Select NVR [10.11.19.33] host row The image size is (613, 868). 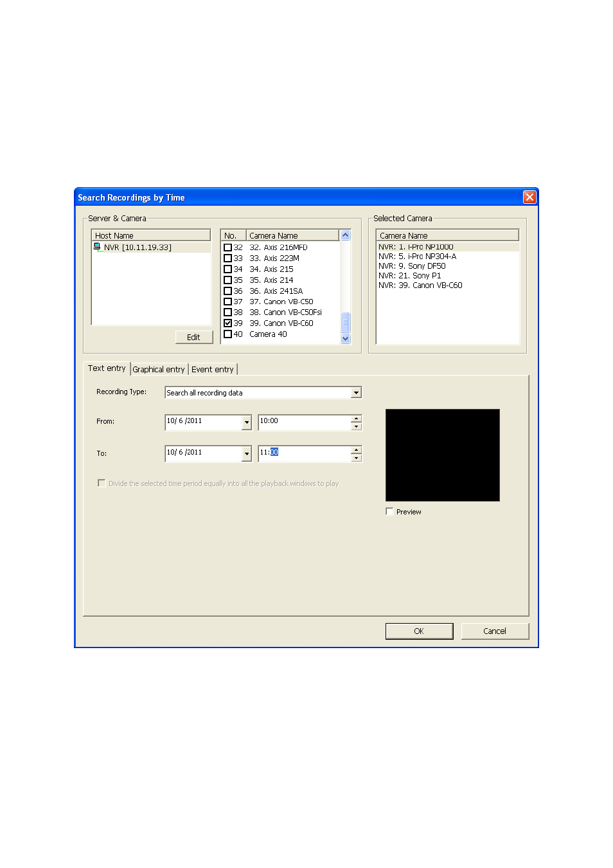point(152,248)
